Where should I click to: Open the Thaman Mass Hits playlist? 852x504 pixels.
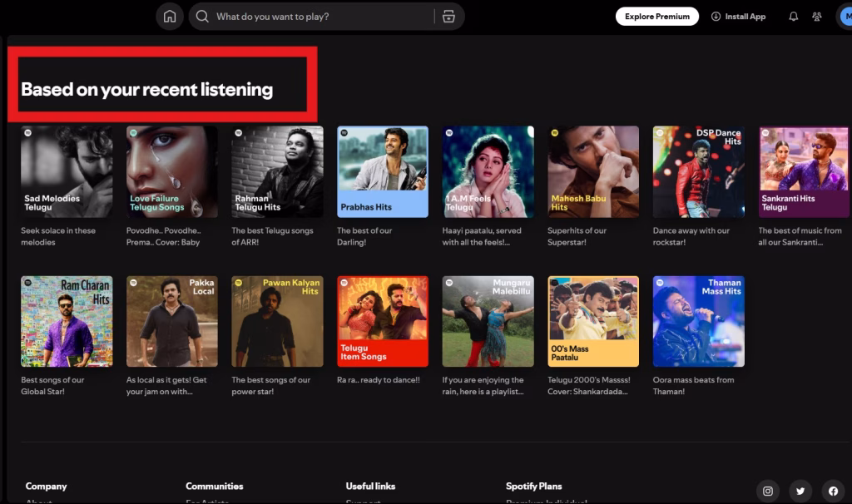pos(698,321)
